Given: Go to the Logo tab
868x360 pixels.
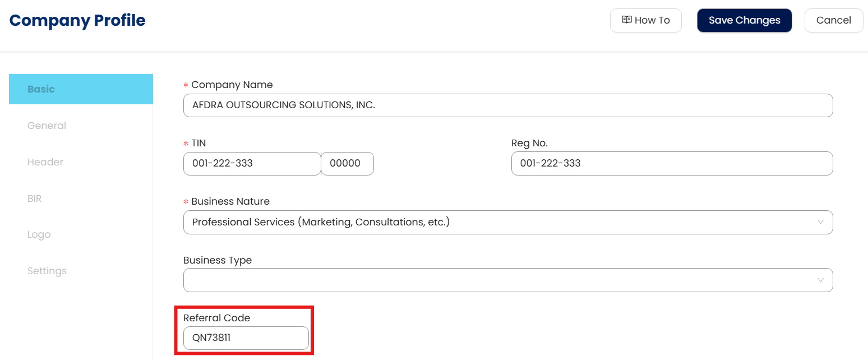Looking at the screenshot, I should (x=39, y=234).
